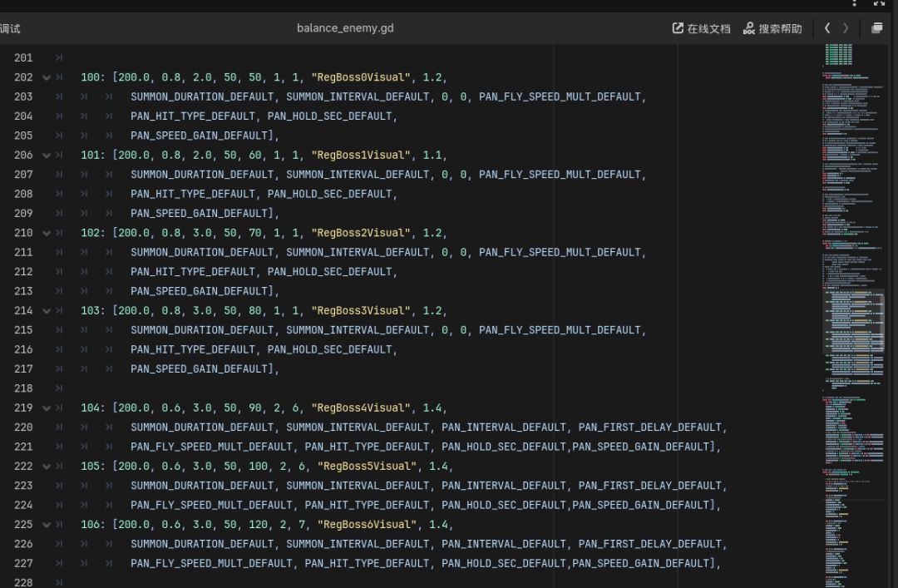Make the script editor a floating window
898x588 pixels.
[876, 28]
